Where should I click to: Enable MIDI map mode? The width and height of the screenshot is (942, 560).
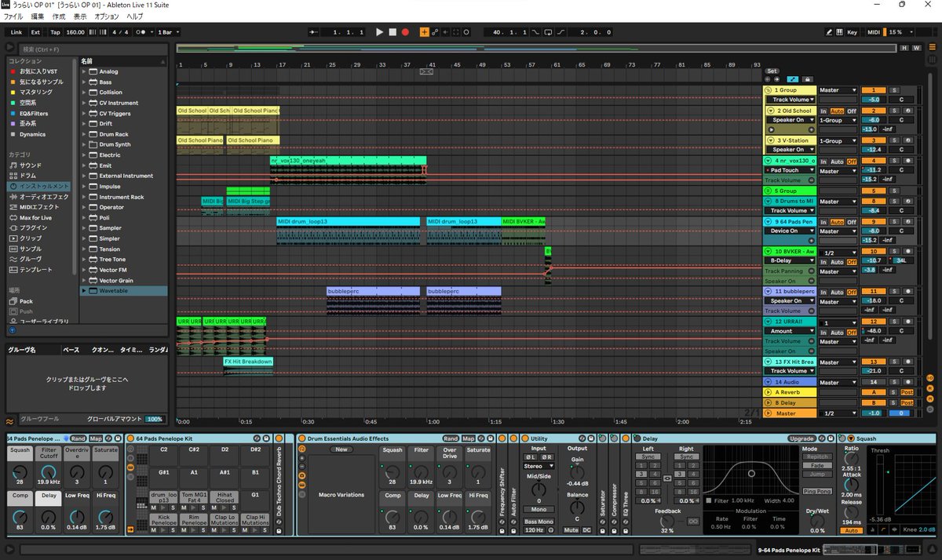(874, 32)
